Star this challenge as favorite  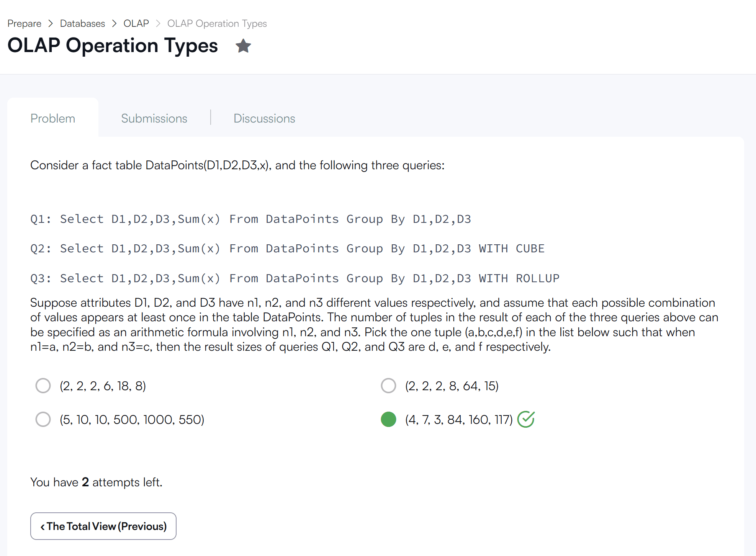pyautogui.click(x=243, y=46)
